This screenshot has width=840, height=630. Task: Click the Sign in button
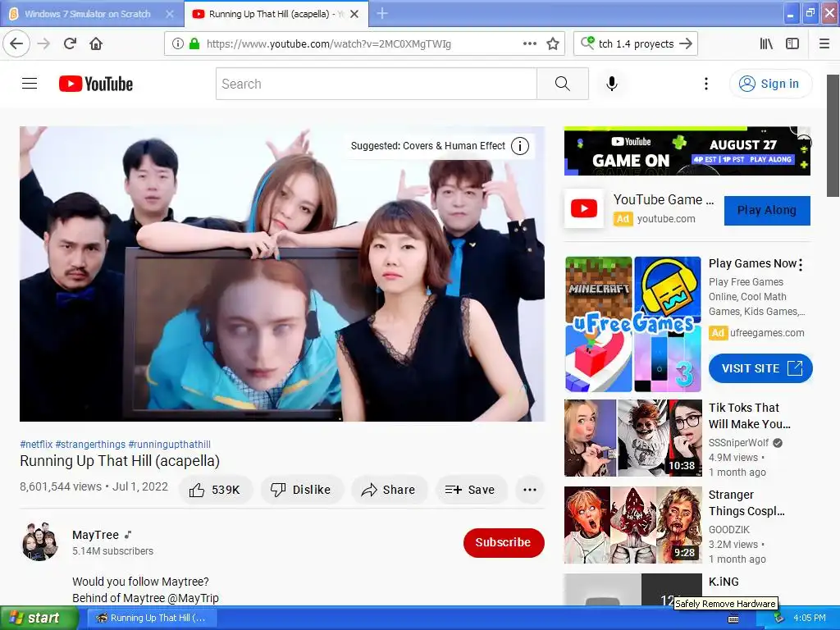click(x=770, y=84)
